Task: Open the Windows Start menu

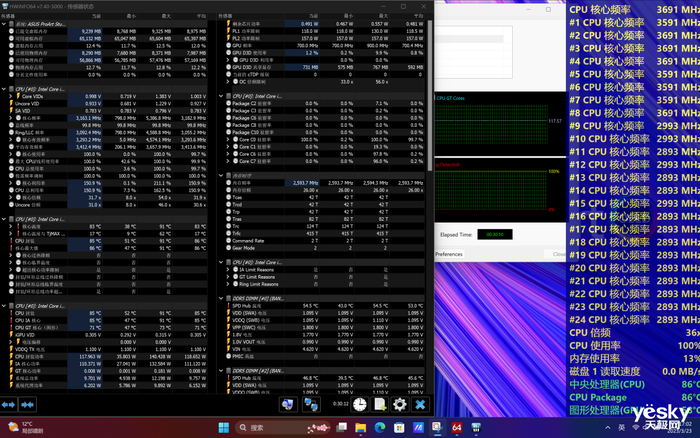Action: pos(224,428)
